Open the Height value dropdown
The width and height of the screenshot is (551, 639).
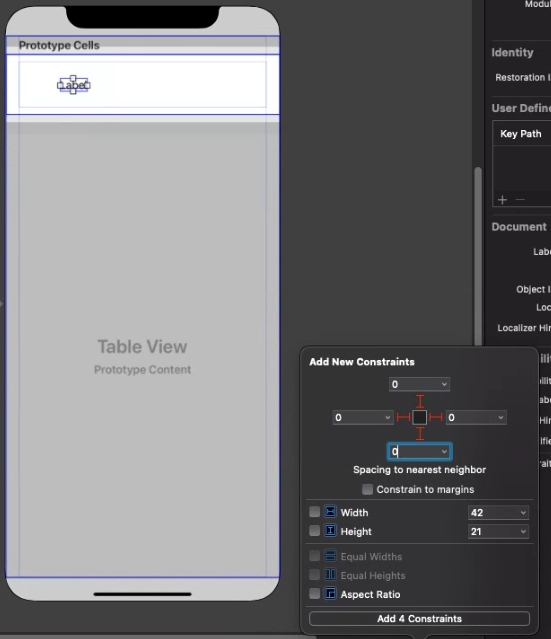point(523,531)
